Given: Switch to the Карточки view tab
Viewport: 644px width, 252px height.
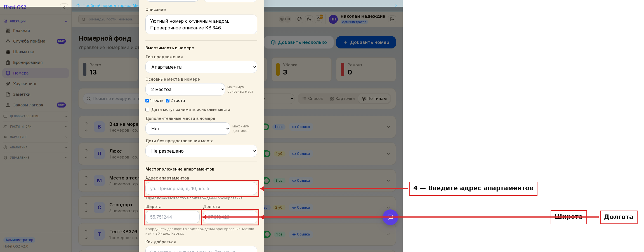Looking at the screenshot, I should (x=342, y=99).
